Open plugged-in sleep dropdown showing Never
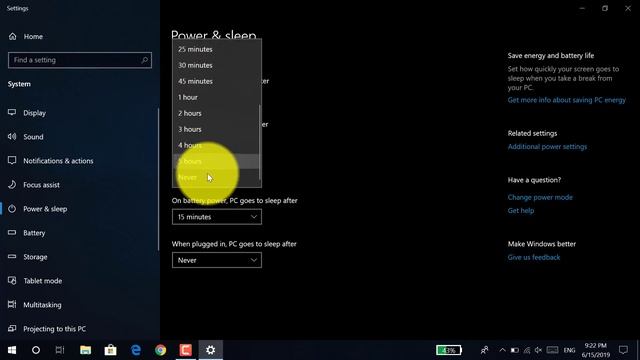This screenshot has height=360, width=640. click(217, 260)
